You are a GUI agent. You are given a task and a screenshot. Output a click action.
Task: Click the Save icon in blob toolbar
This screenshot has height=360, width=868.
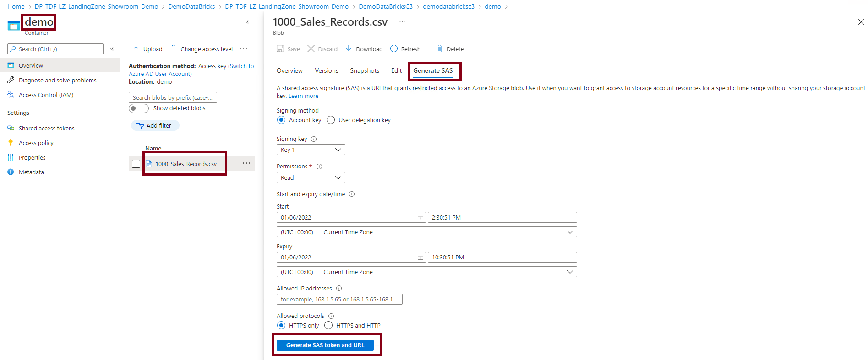[x=280, y=48]
